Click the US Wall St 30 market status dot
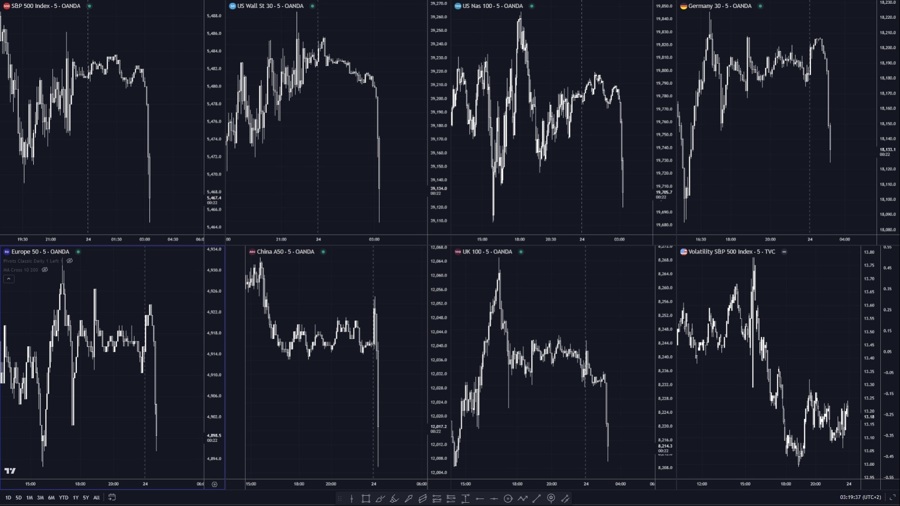The width and height of the screenshot is (900, 506). point(312,6)
